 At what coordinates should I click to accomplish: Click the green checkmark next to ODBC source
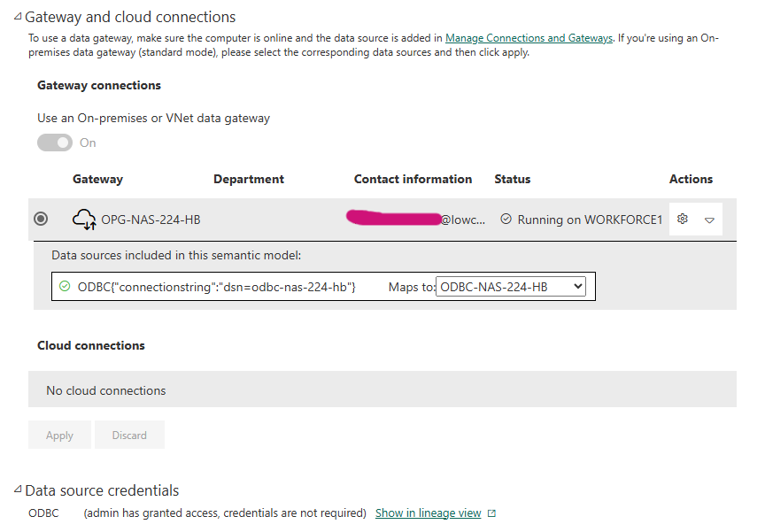point(65,286)
